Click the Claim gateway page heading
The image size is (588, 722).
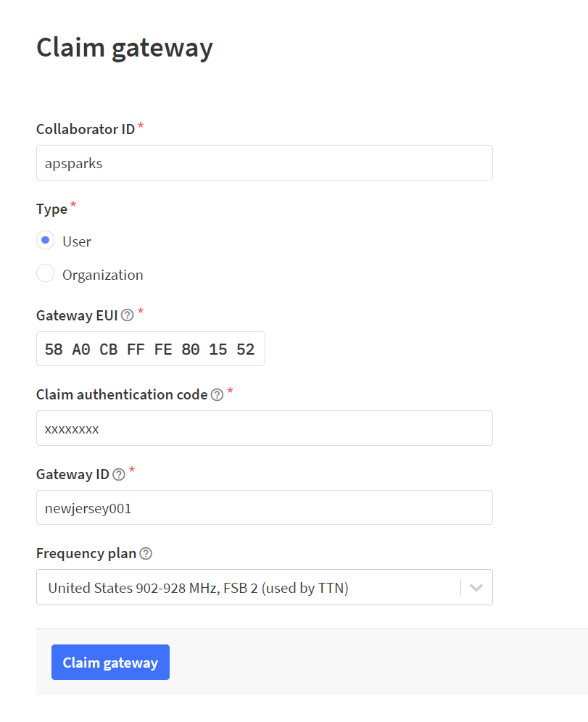[x=124, y=49]
